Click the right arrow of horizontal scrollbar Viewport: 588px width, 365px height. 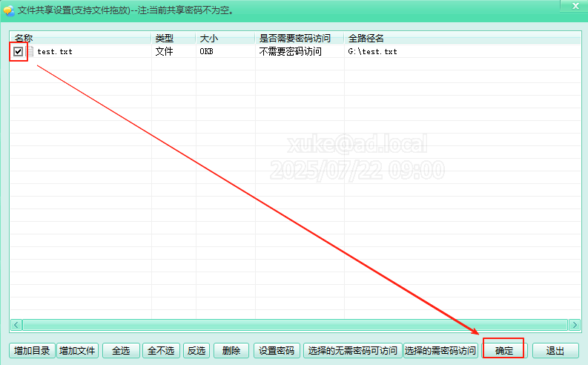[574, 325]
